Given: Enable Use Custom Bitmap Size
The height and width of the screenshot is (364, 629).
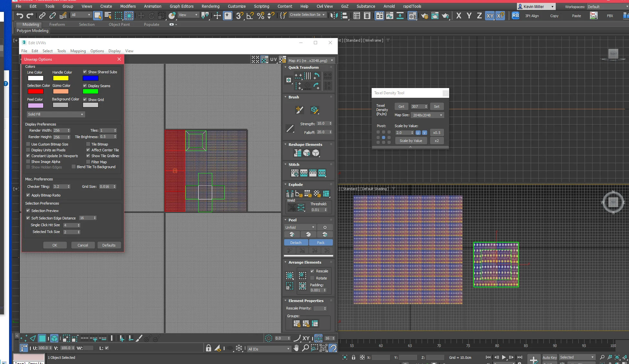Looking at the screenshot, I should pos(28,144).
